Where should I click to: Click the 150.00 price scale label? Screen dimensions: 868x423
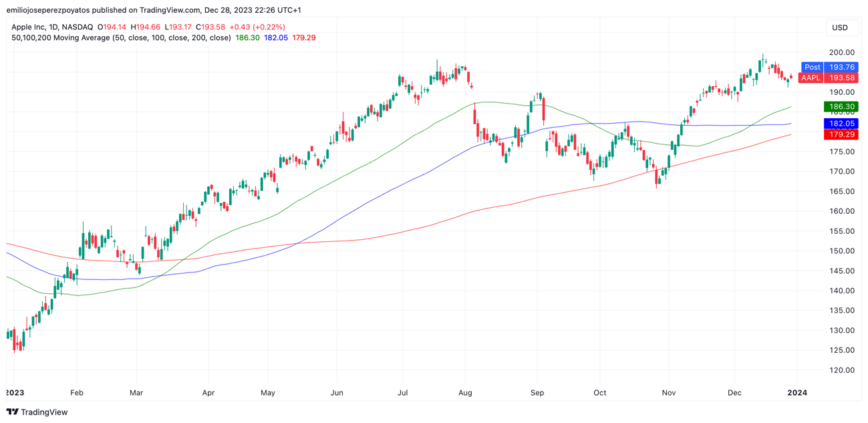841,251
